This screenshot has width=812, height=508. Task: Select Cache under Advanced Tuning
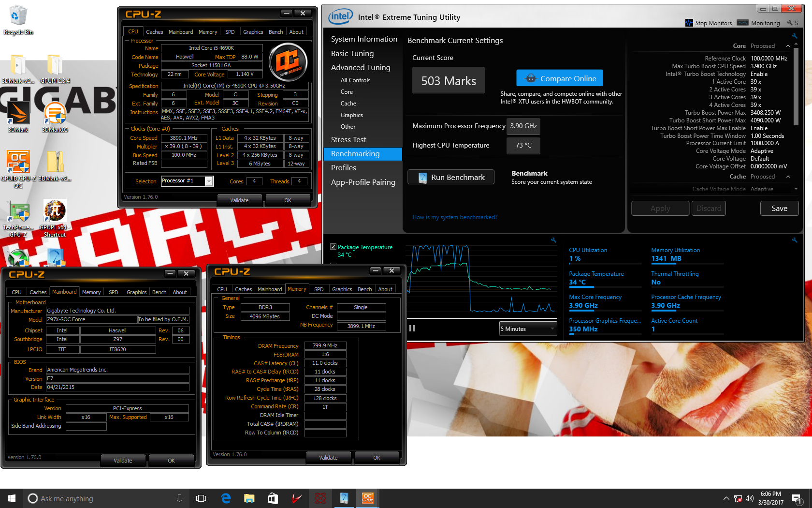pos(348,104)
